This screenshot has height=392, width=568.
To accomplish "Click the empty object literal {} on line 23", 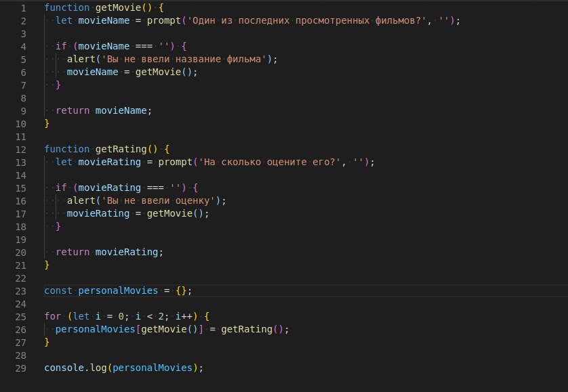I will coord(181,290).
